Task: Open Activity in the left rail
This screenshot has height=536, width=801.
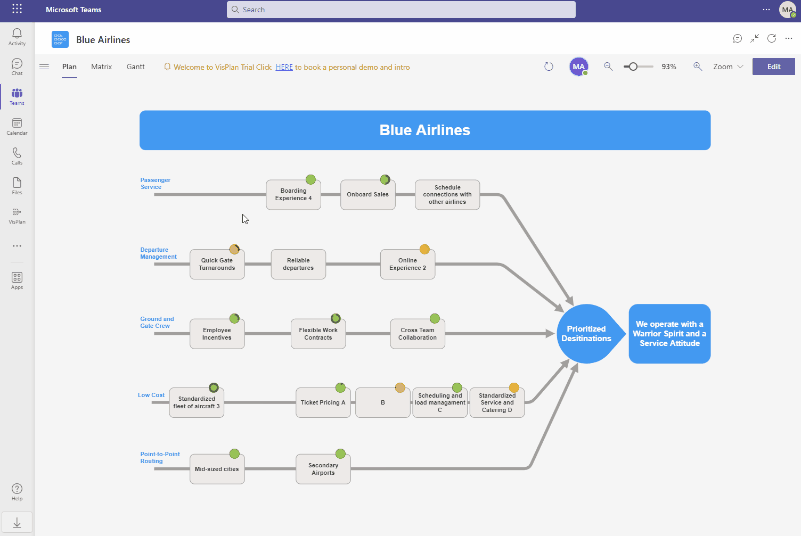Action: tap(17, 37)
